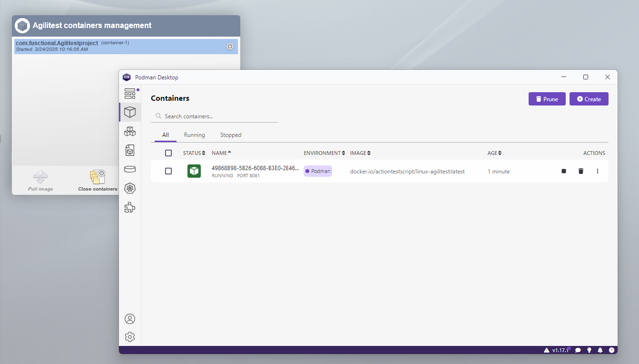Screen dimensions: 639x364
Task: Stop the running container
Action: (564, 171)
